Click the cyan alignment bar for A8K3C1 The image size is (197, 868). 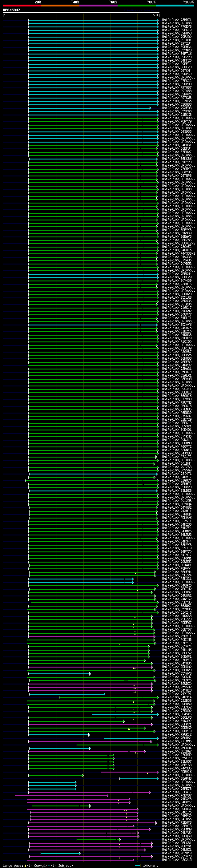click(x=81, y=579)
